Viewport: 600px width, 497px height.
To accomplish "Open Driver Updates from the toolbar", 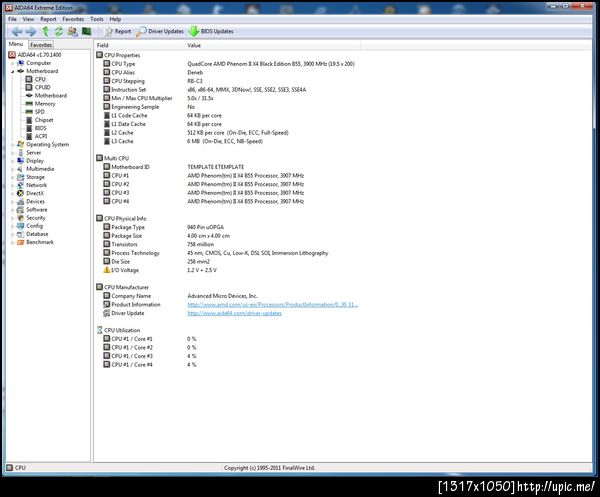I will 160,31.
